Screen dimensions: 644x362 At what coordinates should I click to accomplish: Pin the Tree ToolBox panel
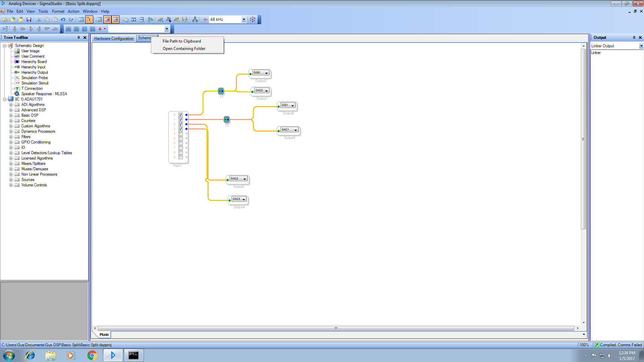79,38
